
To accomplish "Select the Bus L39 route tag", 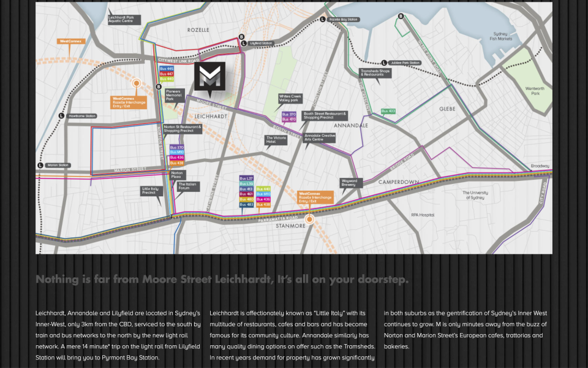I will point(246,183).
